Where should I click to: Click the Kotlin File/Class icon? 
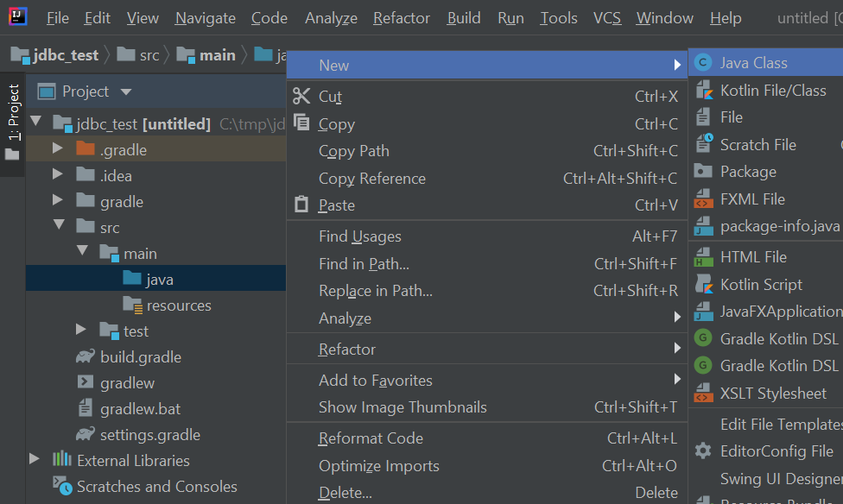pyautogui.click(x=704, y=91)
